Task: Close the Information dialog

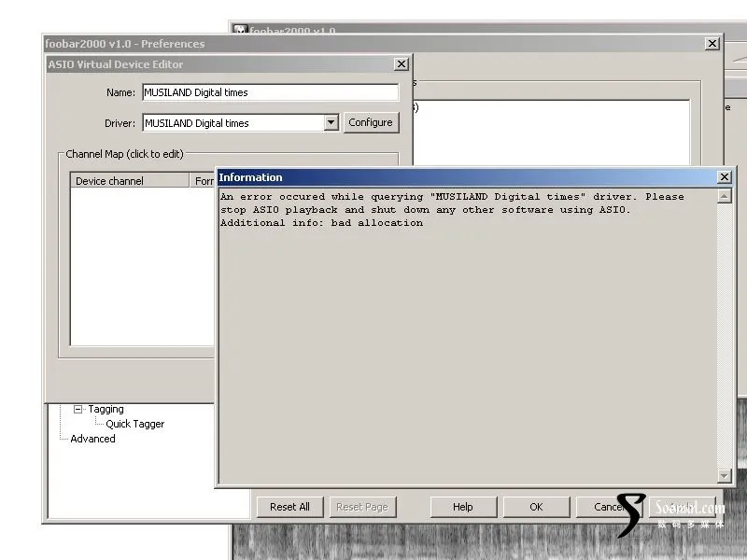Action: coord(725,177)
